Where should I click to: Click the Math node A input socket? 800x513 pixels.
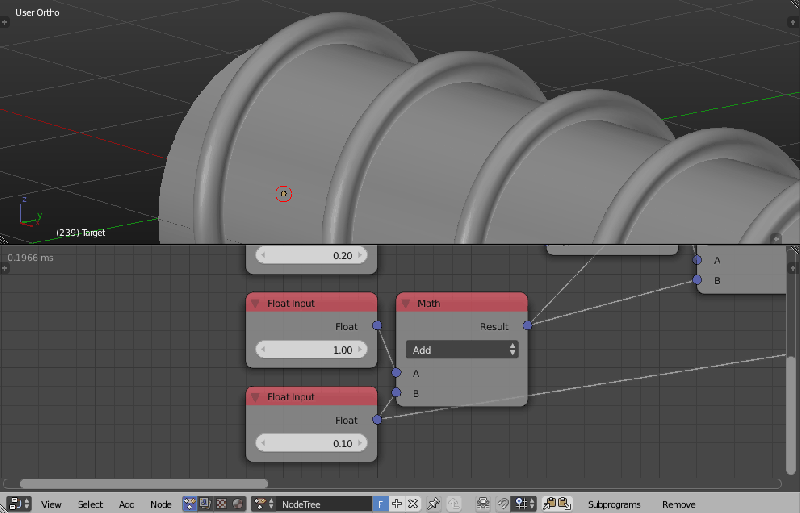pos(396,373)
